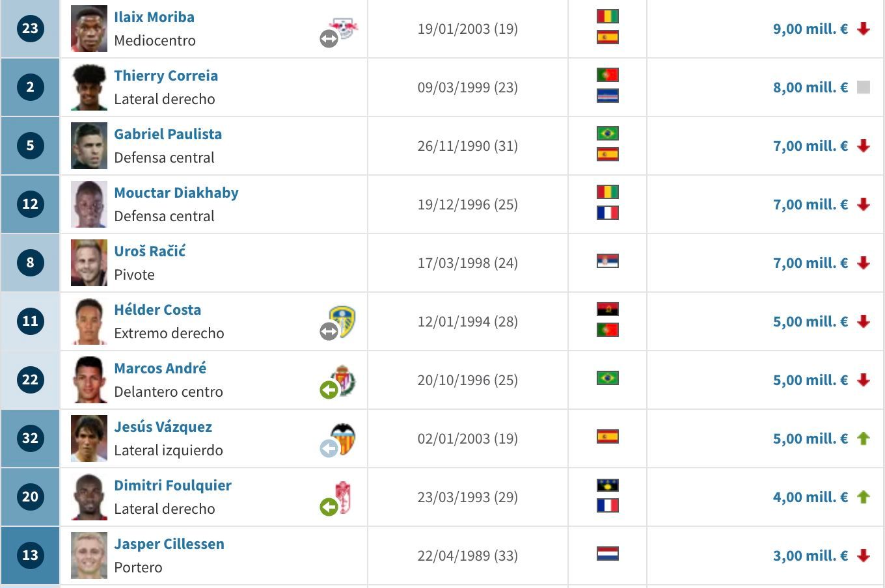Viewport: 885px width, 588px height.
Task: Click Gabriel Paulista's photo
Action: (x=88, y=146)
